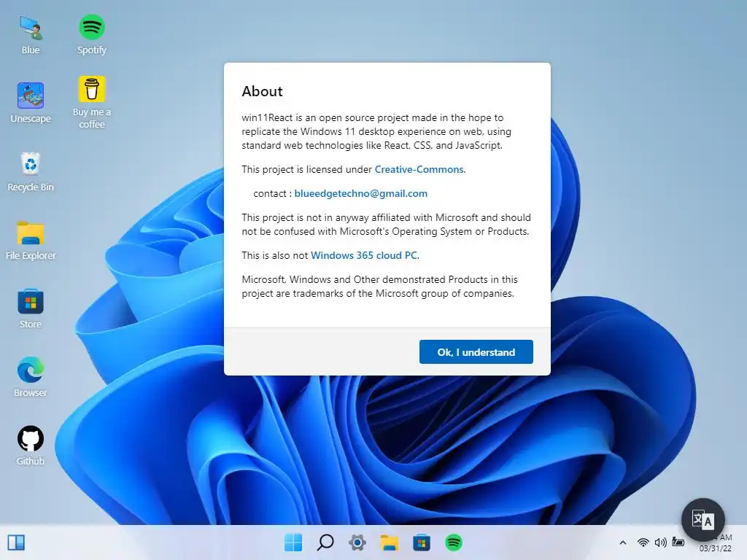
Task: Open Microsoft Store from the taskbar
Action: pyautogui.click(x=421, y=542)
